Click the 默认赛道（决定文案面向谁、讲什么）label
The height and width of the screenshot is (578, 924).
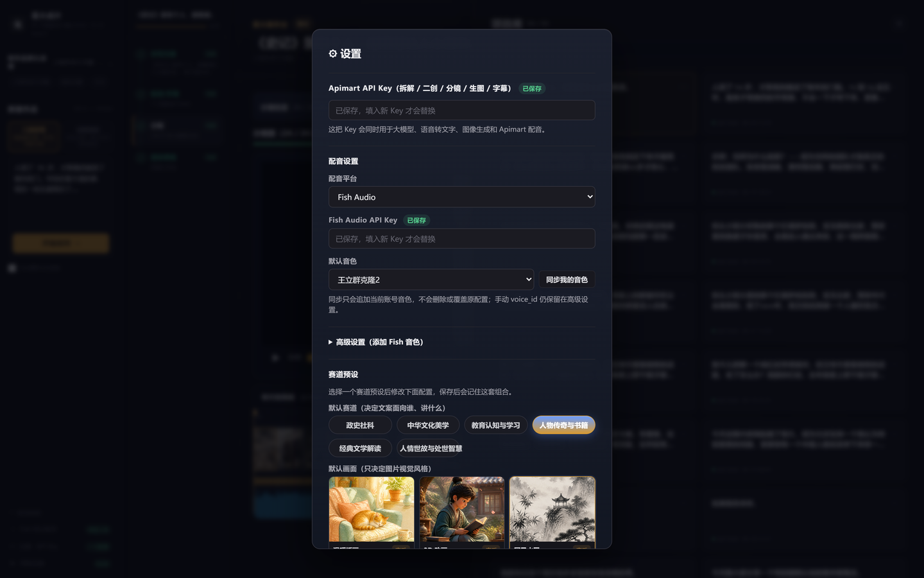pyautogui.click(x=388, y=408)
